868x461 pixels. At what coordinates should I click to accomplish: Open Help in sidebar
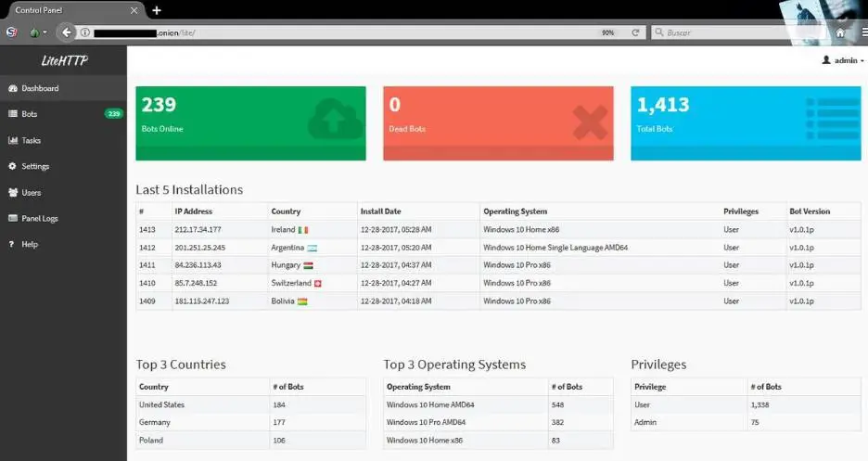click(x=63, y=244)
